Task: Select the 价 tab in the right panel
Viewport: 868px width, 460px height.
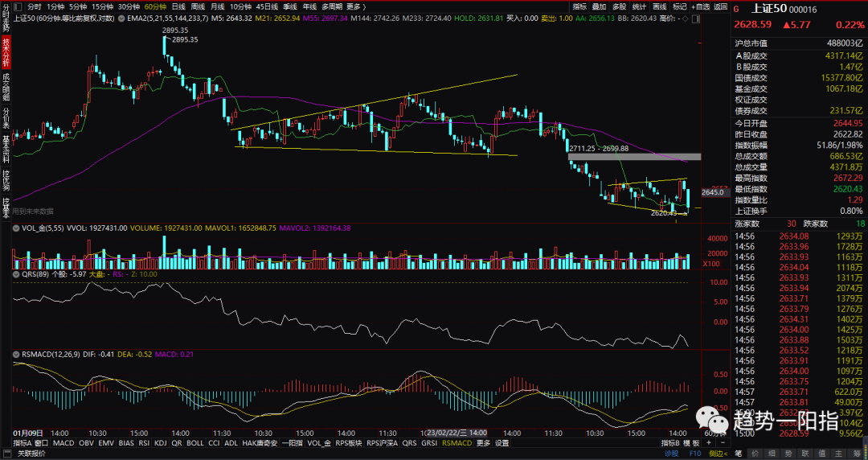Action: coord(755,454)
